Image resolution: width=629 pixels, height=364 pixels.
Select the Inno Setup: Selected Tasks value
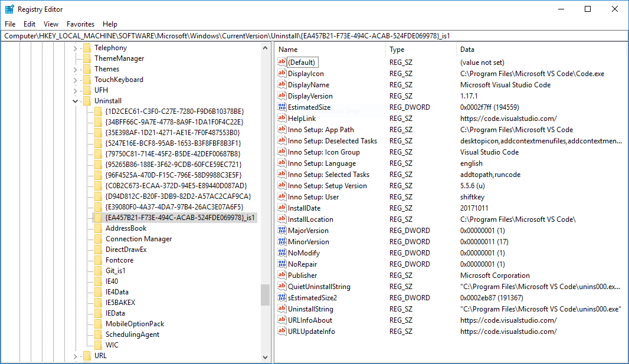click(x=329, y=175)
